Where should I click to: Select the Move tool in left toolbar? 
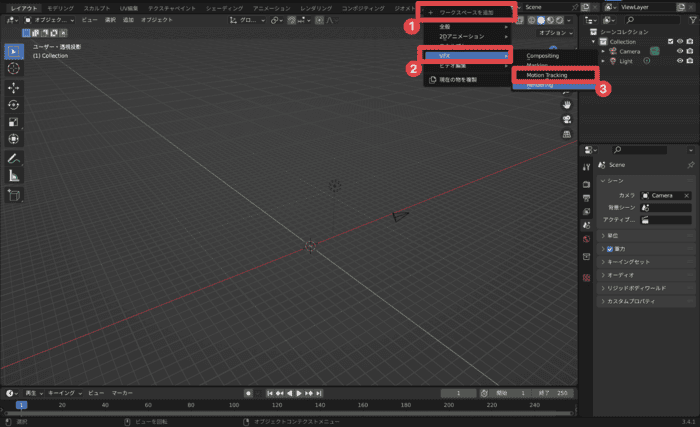click(x=14, y=87)
